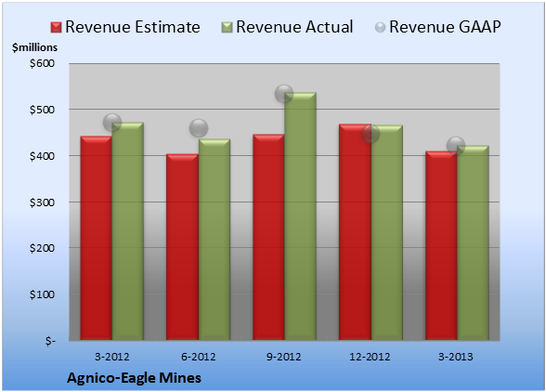Screen dimensions: 546x392
Task: Click the $millions axis unit label
Action: tap(35, 47)
